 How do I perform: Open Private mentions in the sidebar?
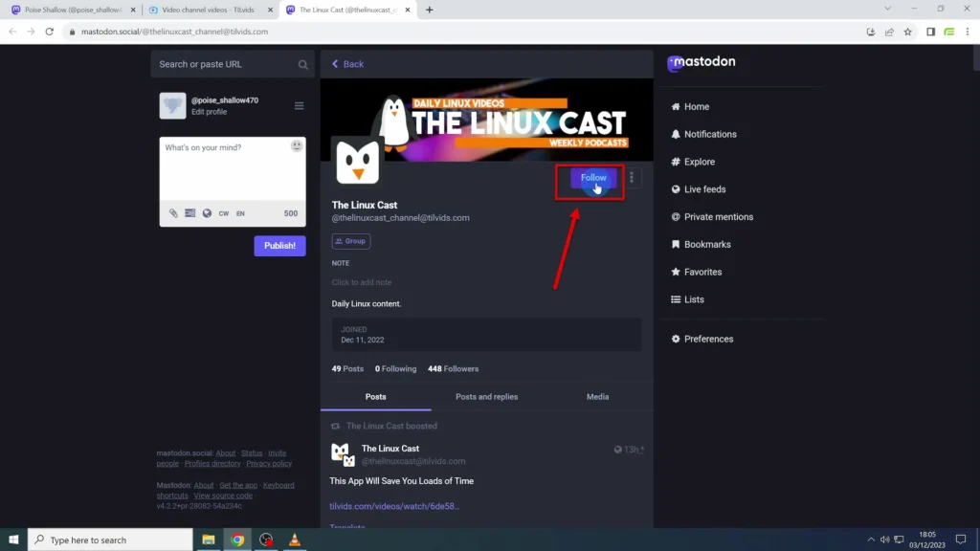(712, 217)
